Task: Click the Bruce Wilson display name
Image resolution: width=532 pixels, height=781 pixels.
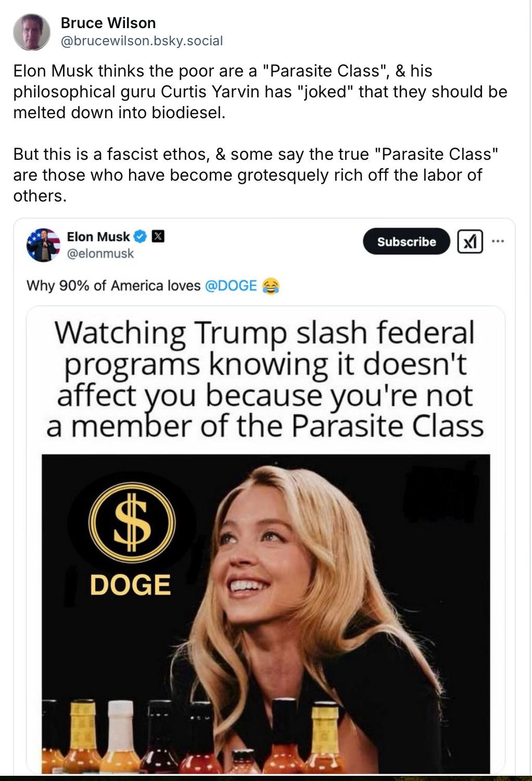Action: pos(108,23)
